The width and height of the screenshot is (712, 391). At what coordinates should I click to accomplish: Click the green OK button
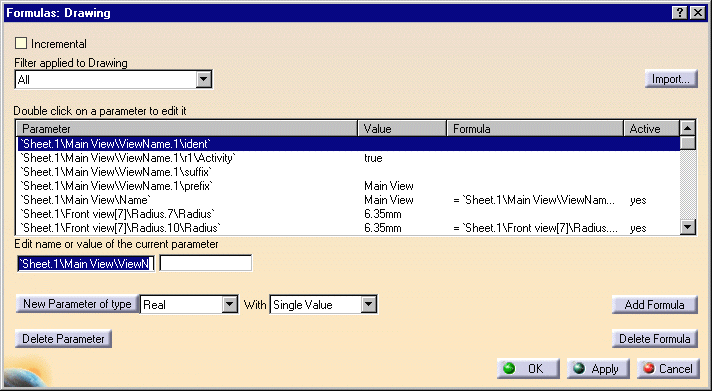[x=528, y=369]
